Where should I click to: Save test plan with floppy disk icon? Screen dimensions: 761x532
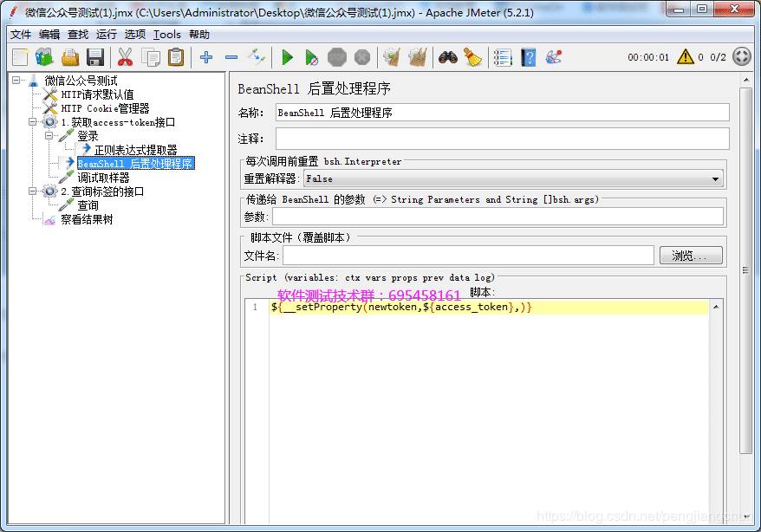tap(95, 57)
